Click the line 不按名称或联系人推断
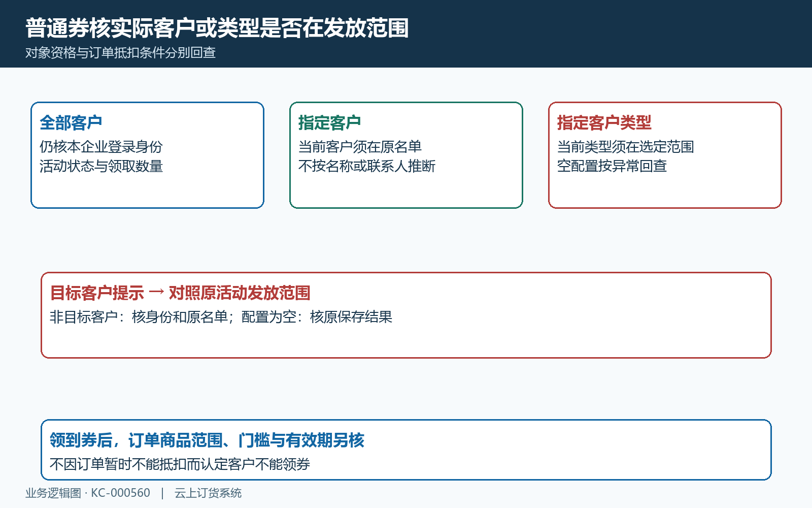The width and height of the screenshot is (812, 508). point(367,166)
